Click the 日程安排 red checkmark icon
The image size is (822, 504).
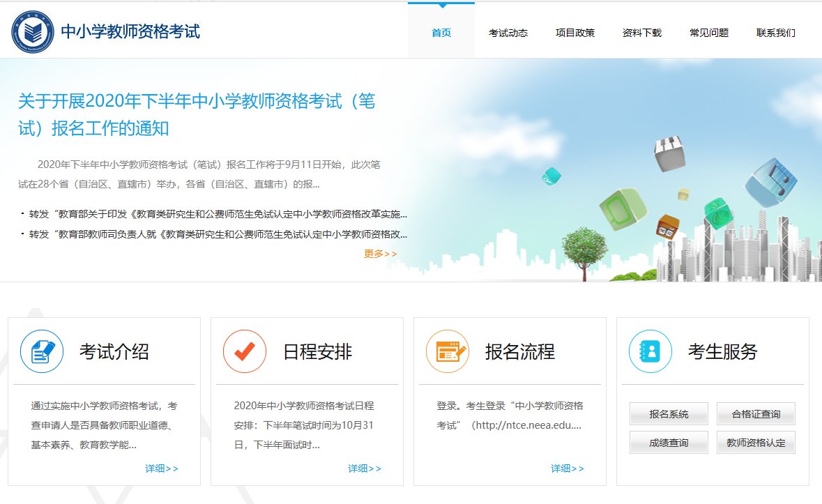[245, 351]
